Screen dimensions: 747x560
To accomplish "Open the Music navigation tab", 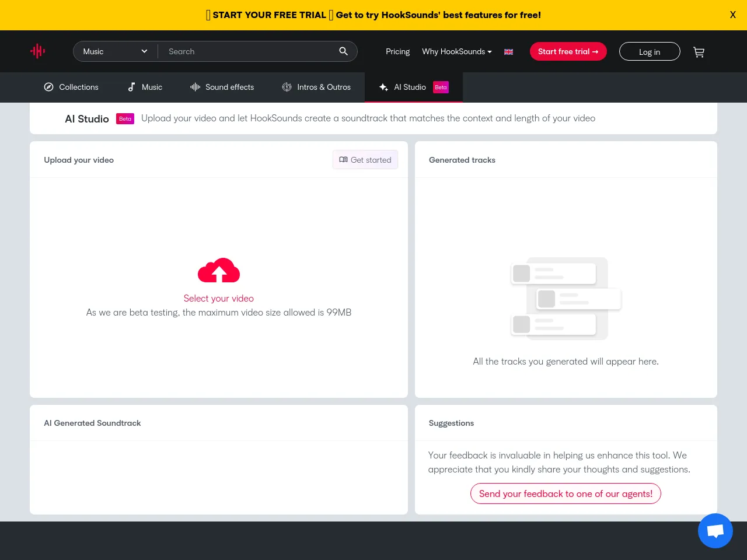I will [145, 87].
